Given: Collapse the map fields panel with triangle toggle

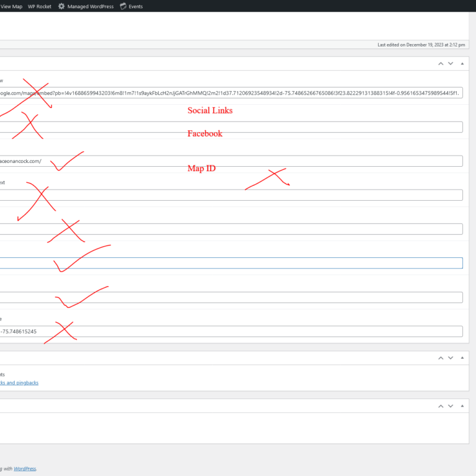Looking at the screenshot, I should [462, 63].
